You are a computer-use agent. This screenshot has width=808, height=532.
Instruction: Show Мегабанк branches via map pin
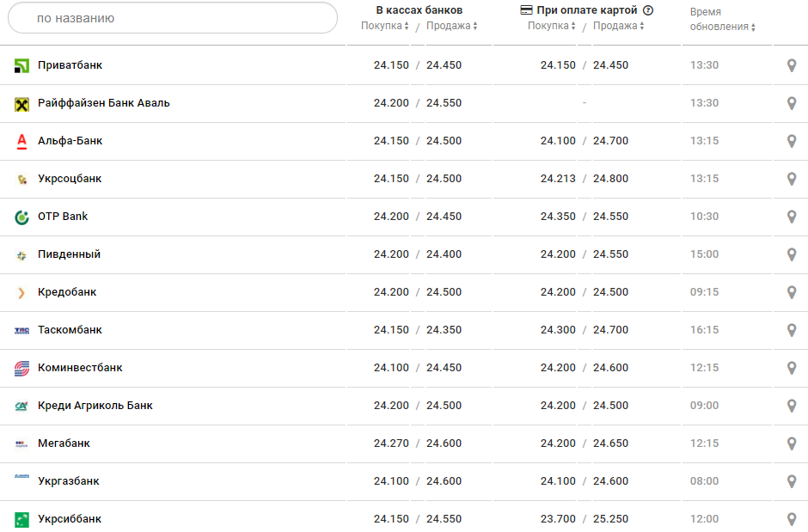(792, 443)
